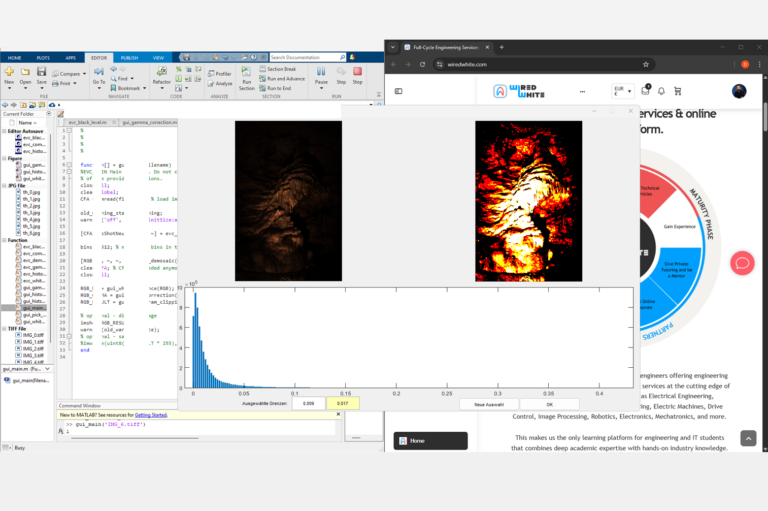Click the Neue Auswahl button
Image resolution: width=768 pixels, height=511 pixels.
pos(489,404)
